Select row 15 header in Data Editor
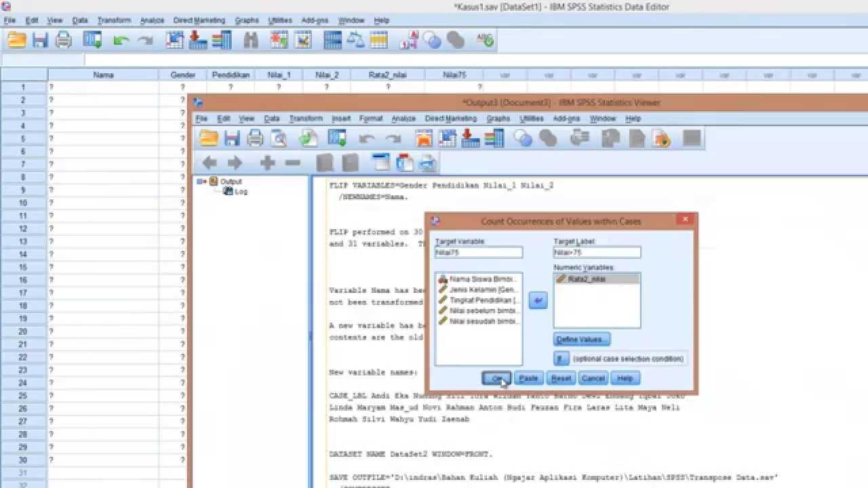The image size is (868, 488). (23, 267)
